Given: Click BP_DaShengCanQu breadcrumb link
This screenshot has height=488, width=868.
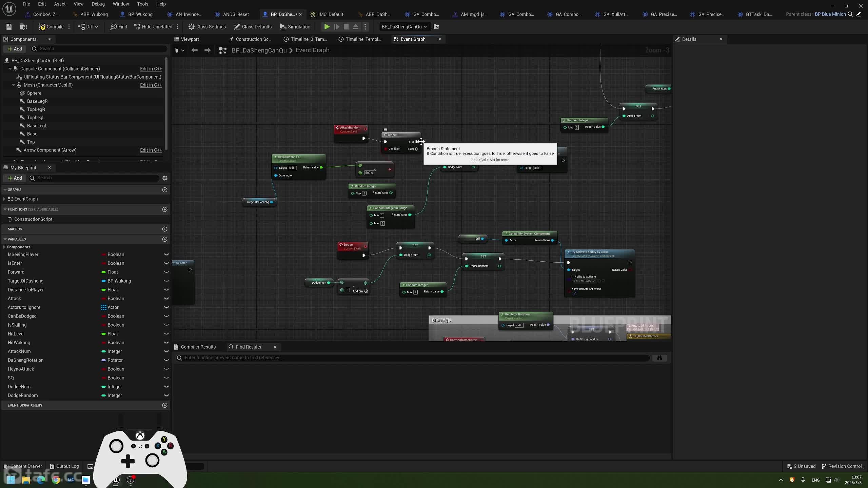Looking at the screenshot, I should pos(259,50).
